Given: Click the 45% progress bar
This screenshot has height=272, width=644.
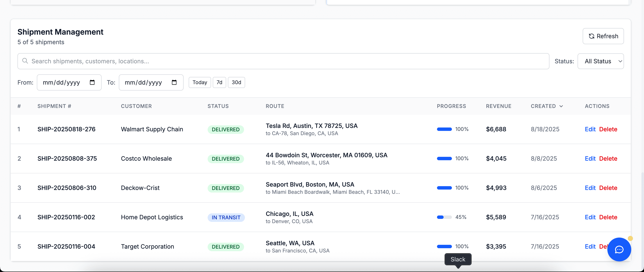Looking at the screenshot, I should pyautogui.click(x=444, y=217).
